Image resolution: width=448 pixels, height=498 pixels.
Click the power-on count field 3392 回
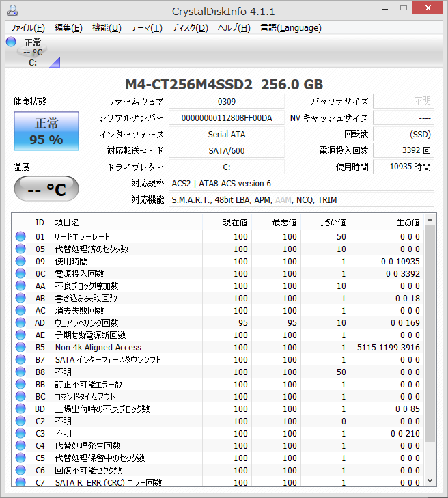click(x=403, y=150)
